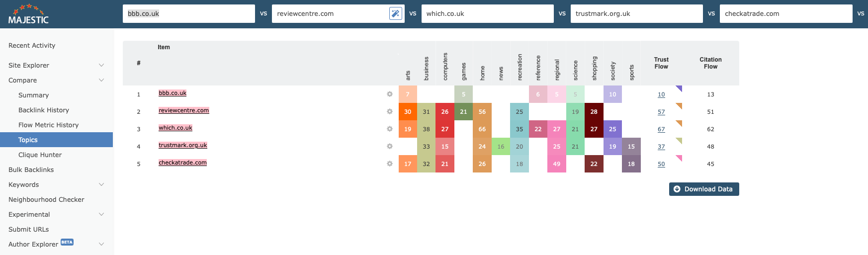Viewport: 868px width, 255px height.
Task: Click topic color triangle in checkatrade.com row
Action: click(x=680, y=158)
